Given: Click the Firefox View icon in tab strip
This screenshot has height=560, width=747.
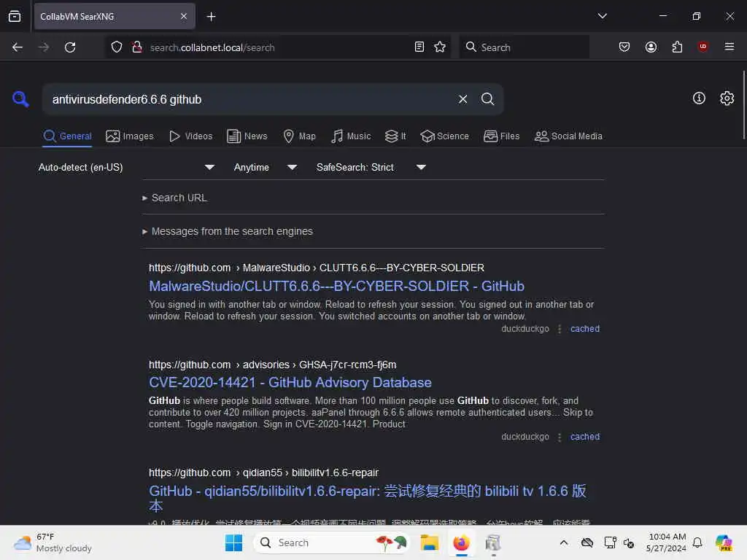Looking at the screenshot, I should (x=15, y=17).
